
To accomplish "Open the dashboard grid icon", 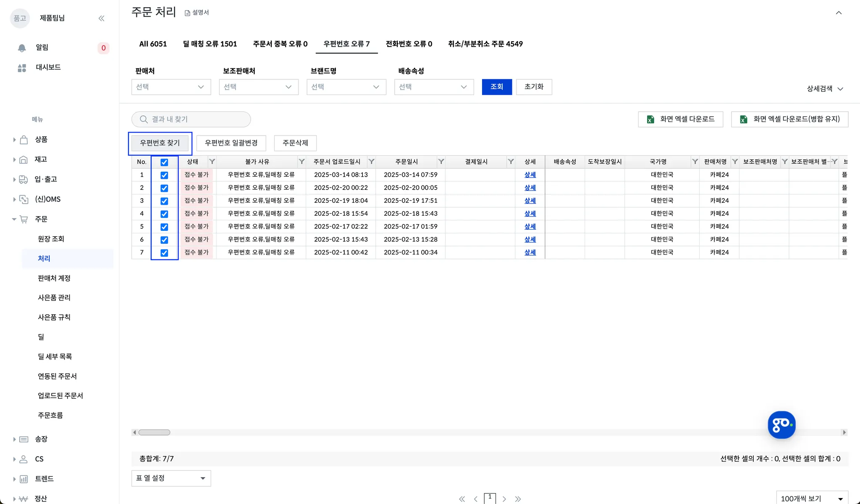I will coord(22,68).
